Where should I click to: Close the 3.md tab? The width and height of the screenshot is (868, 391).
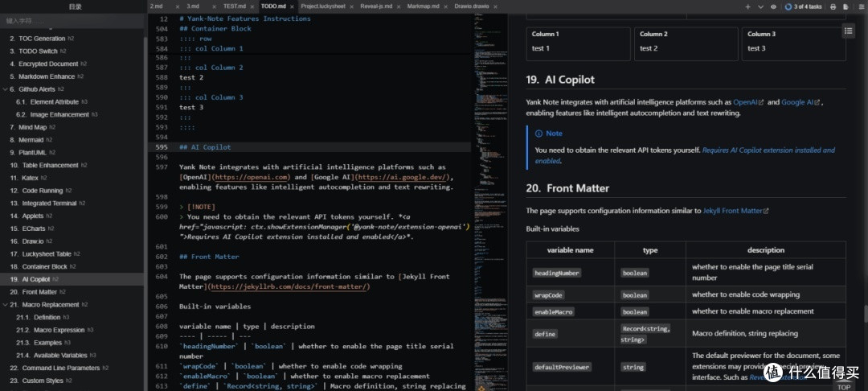(x=215, y=6)
